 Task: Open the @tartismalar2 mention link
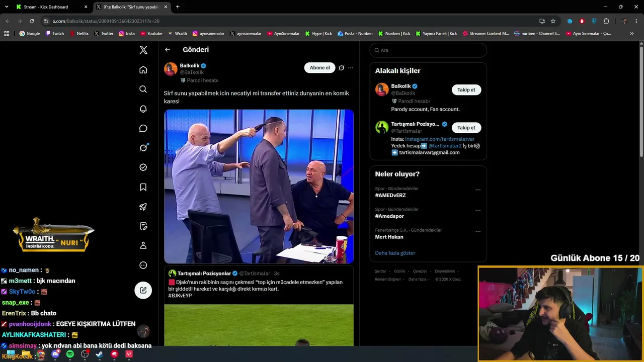click(445, 146)
